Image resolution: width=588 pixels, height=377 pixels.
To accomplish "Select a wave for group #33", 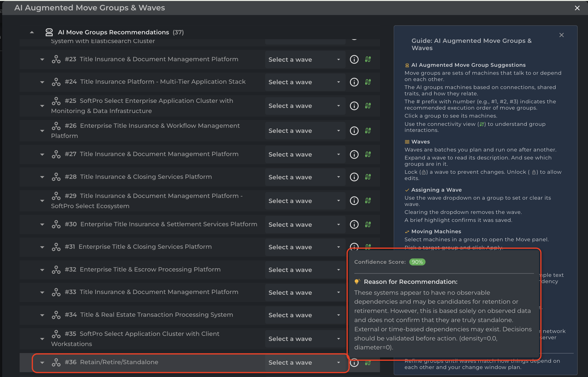I will click(305, 293).
